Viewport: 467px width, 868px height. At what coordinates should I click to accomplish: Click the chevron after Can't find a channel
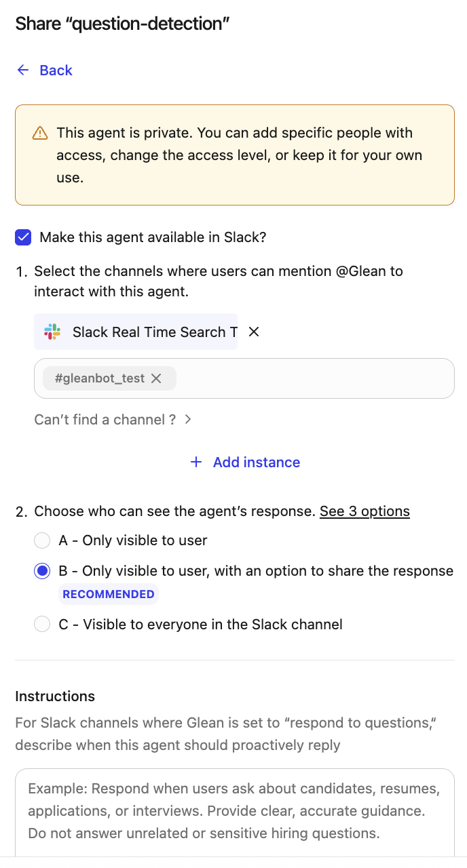(188, 420)
